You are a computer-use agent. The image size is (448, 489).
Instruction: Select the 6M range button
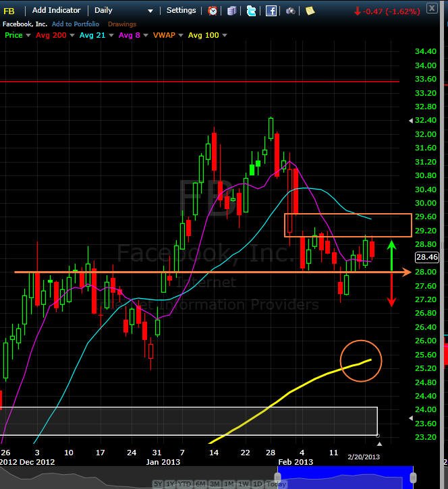click(x=200, y=484)
